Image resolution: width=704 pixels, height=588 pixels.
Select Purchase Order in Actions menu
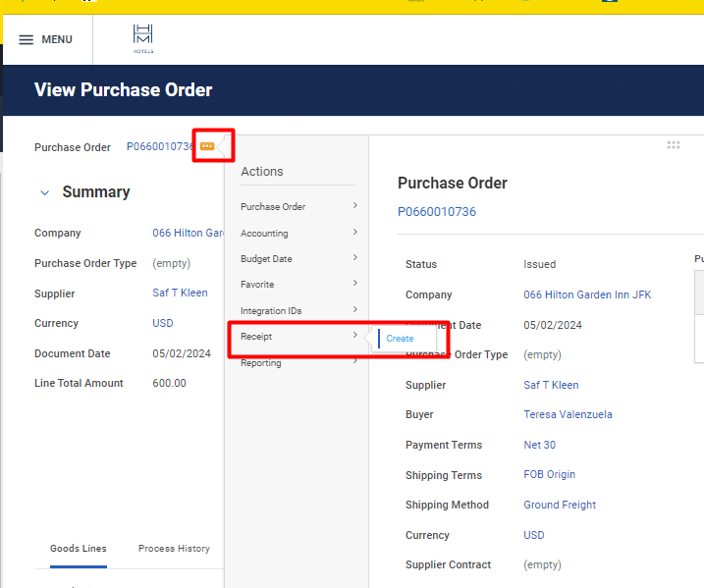(273, 207)
